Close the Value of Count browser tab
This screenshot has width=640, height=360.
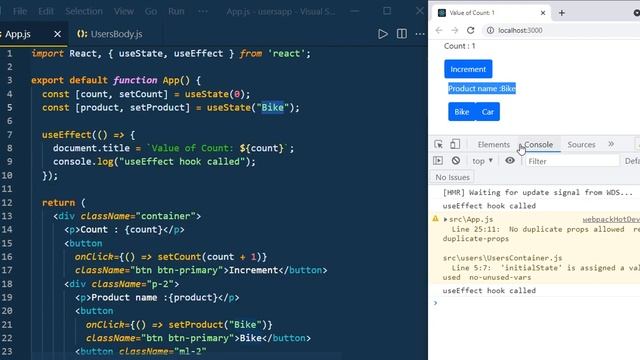[x=543, y=13]
